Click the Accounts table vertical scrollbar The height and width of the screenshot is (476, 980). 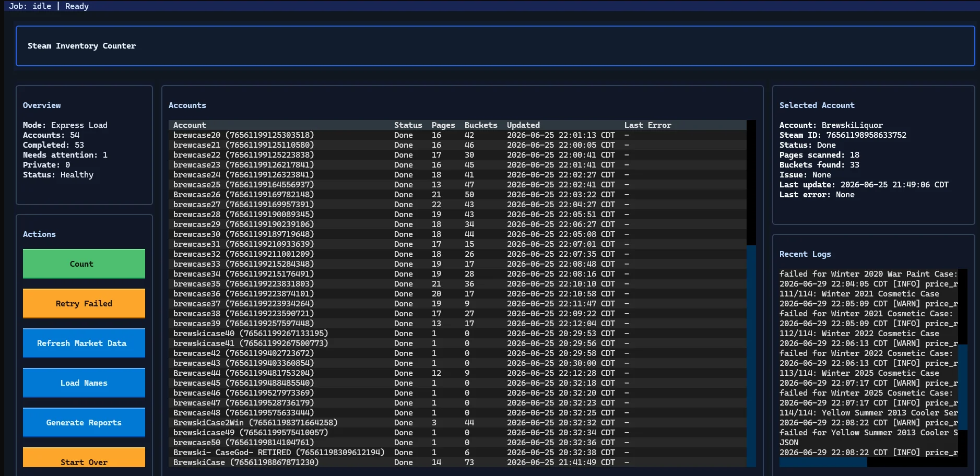[x=751, y=356]
